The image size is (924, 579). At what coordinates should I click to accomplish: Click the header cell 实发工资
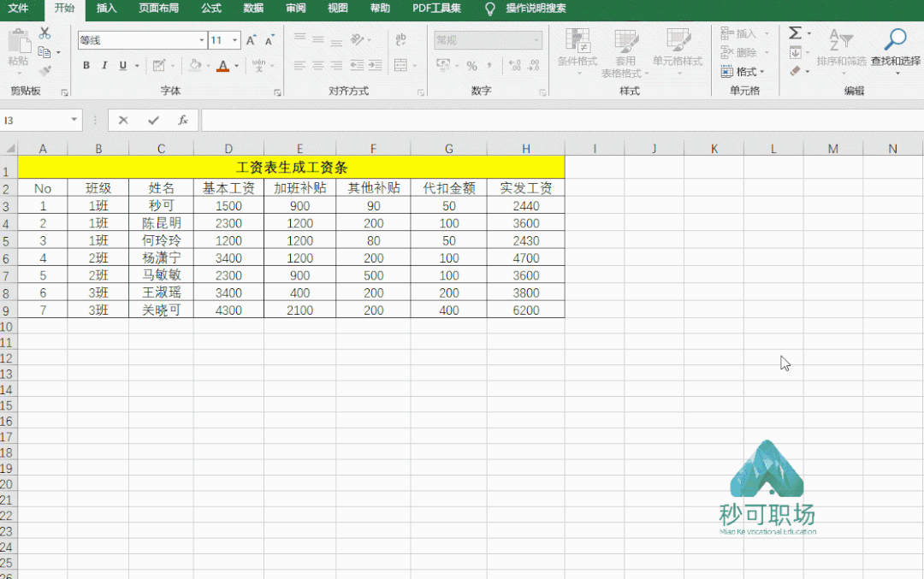click(525, 188)
